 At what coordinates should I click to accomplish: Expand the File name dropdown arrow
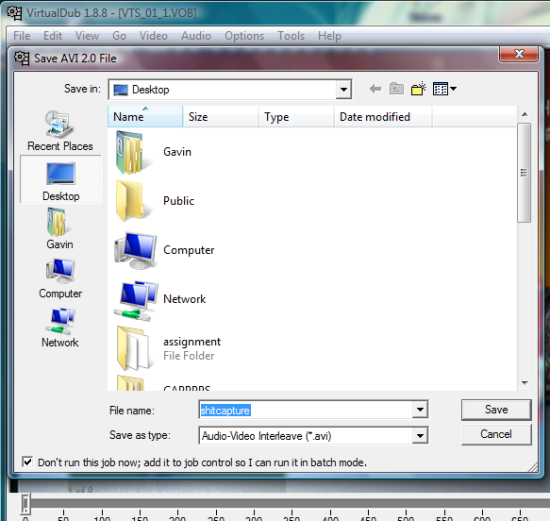[420, 409]
